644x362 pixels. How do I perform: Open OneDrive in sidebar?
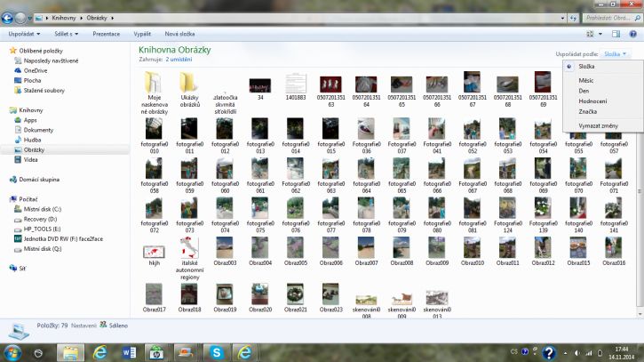pos(36,70)
